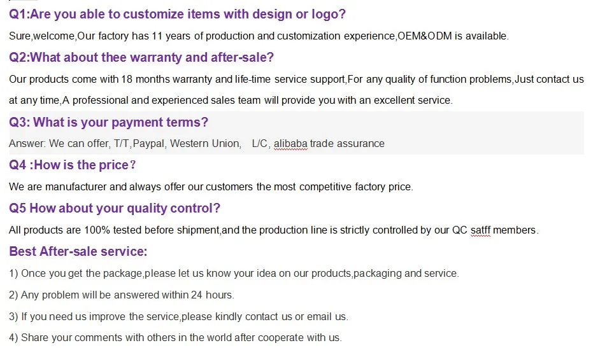Click the Paypal payment option text
The image size is (593, 364).
pos(150,144)
